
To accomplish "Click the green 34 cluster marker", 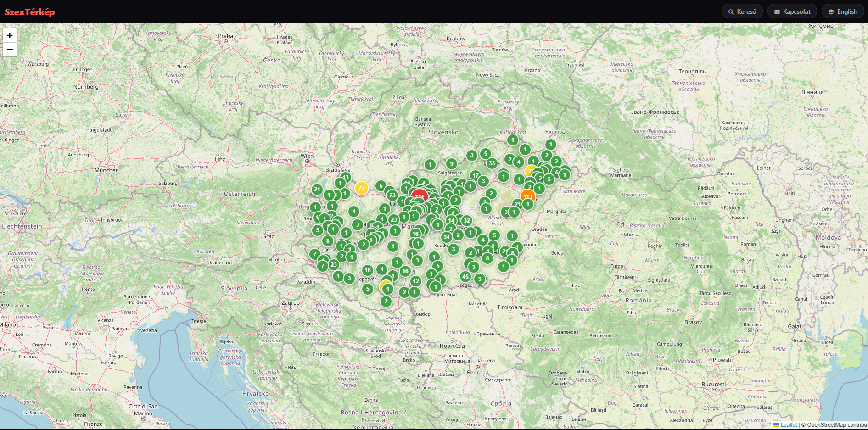I will [x=447, y=237].
